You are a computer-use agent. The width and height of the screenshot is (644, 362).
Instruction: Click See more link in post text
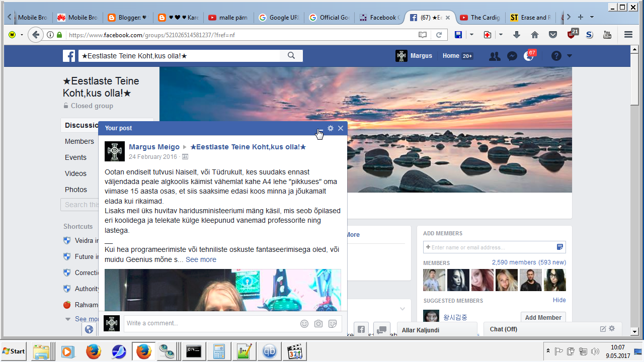click(x=201, y=259)
